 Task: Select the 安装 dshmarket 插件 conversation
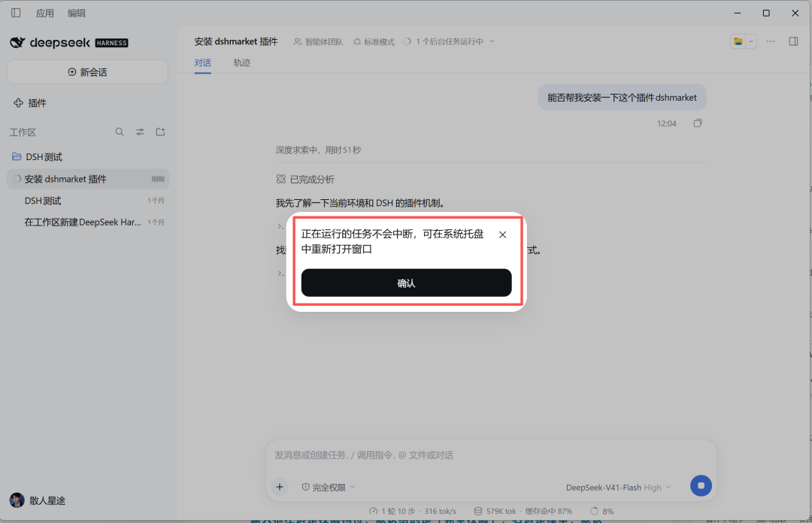(88, 179)
